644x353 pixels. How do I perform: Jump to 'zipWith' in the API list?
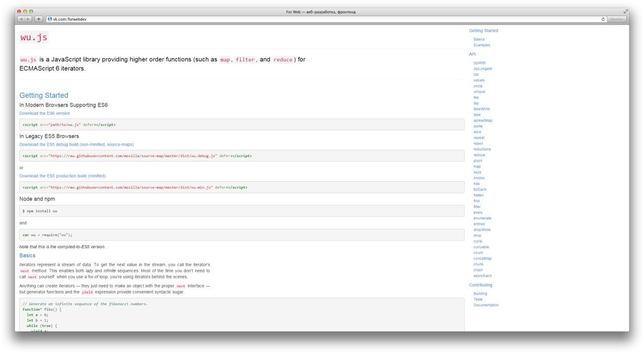coord(479,63)
